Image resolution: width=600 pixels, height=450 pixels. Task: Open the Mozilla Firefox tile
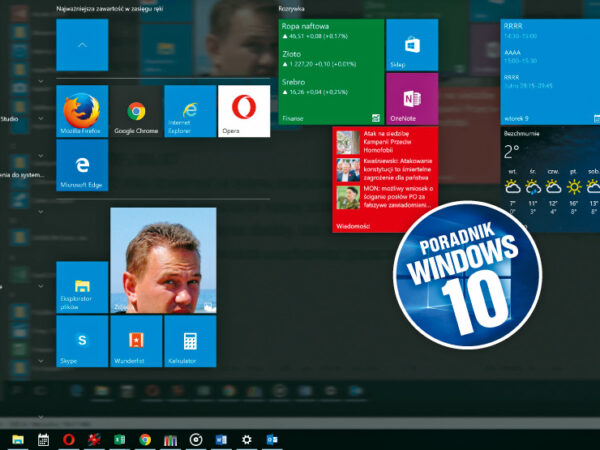(83, 111)
